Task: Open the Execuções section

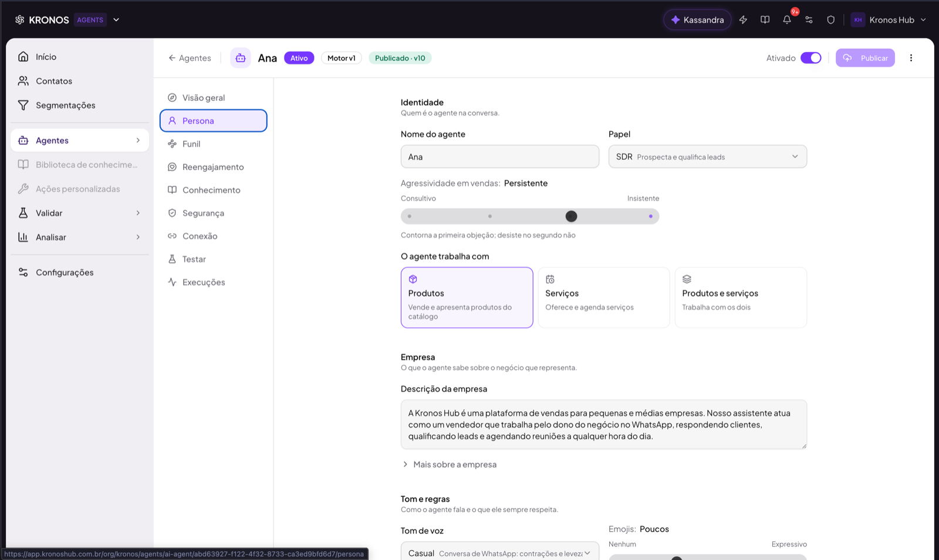Action: [213, 282]
